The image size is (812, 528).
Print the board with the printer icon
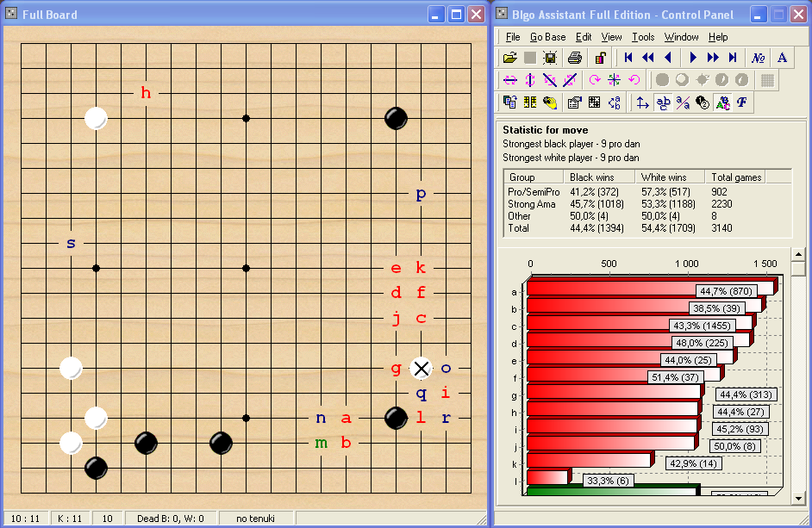point(575,58)
